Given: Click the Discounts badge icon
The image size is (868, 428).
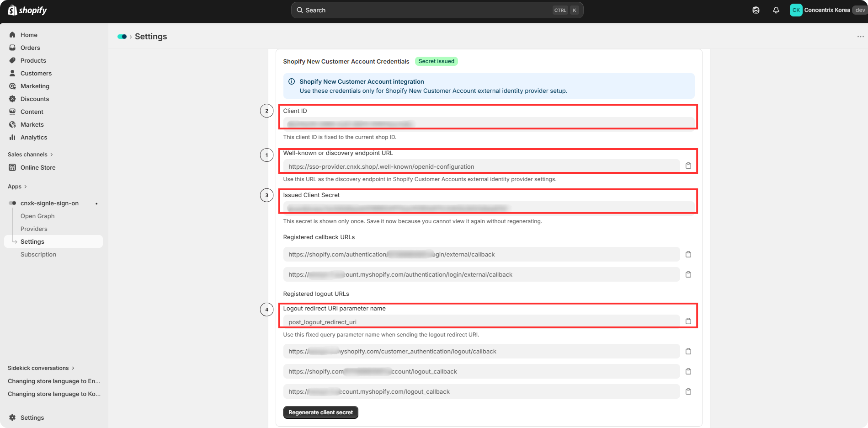Looking at the screenshot, I should [x=12, y=99].
